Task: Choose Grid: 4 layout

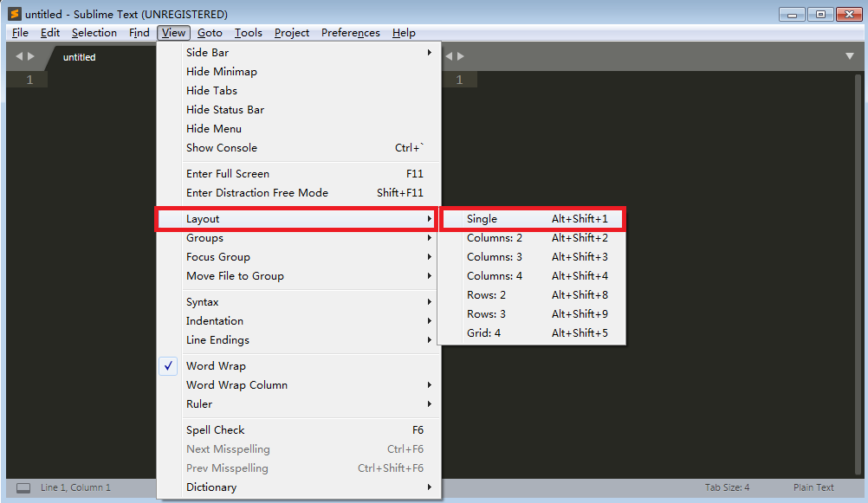Action: pos(532,332)
